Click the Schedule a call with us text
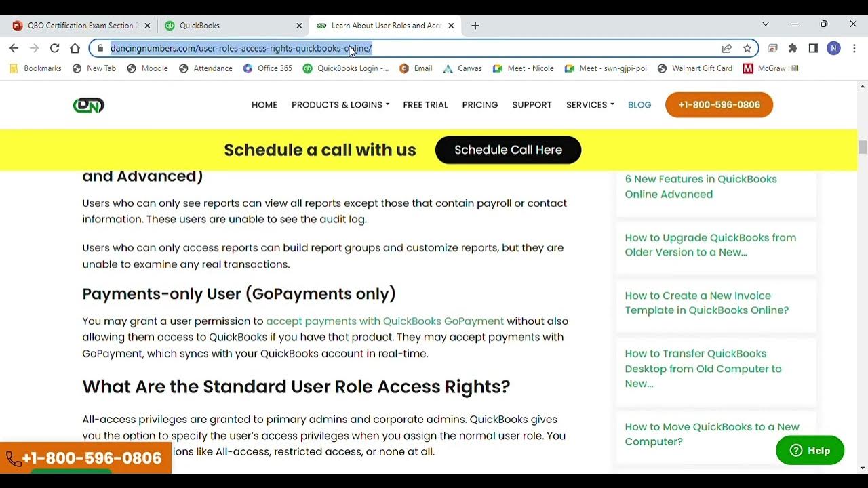The height and width of the screenshot is (488, 868). pyautogui.click(x=320, y=150)
